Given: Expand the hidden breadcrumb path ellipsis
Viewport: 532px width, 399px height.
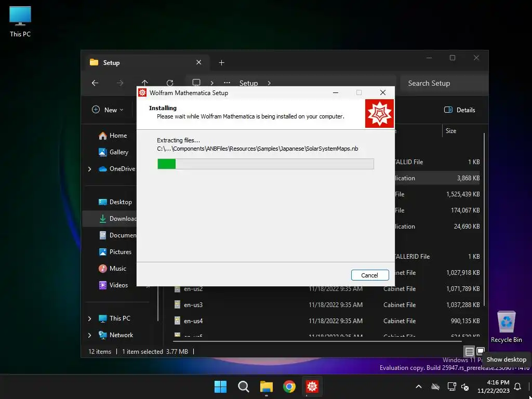Looking at the screenshot, I should (x=227, y=83).
